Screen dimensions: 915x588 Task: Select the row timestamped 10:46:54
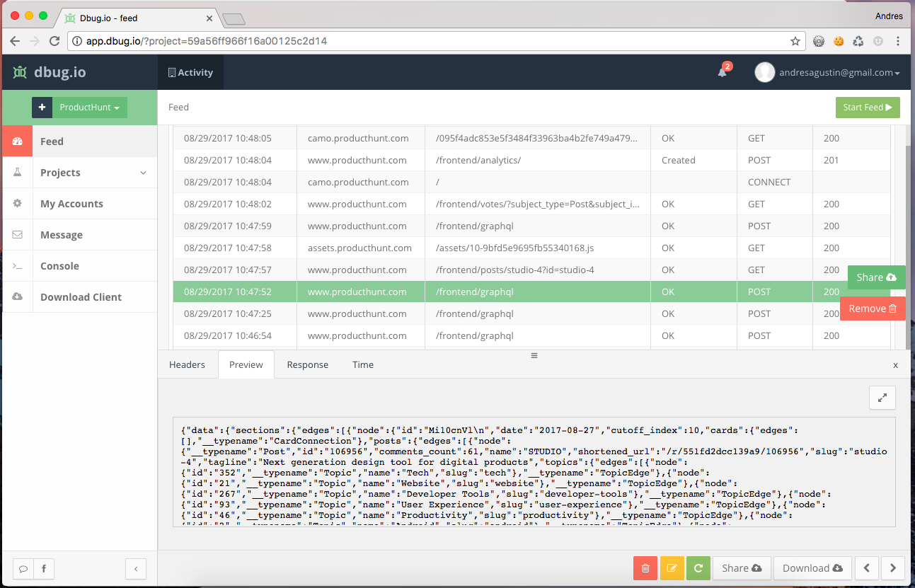pos(531,335)
